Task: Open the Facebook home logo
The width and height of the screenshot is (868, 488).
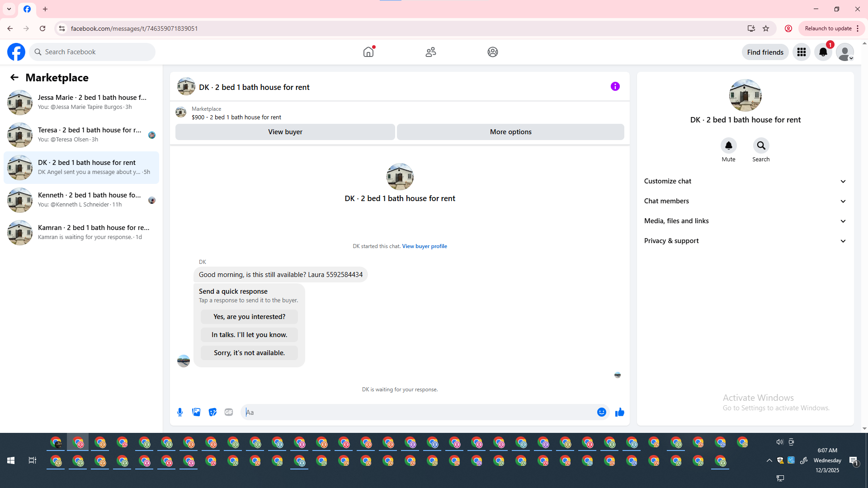Action: pos(16,52)
